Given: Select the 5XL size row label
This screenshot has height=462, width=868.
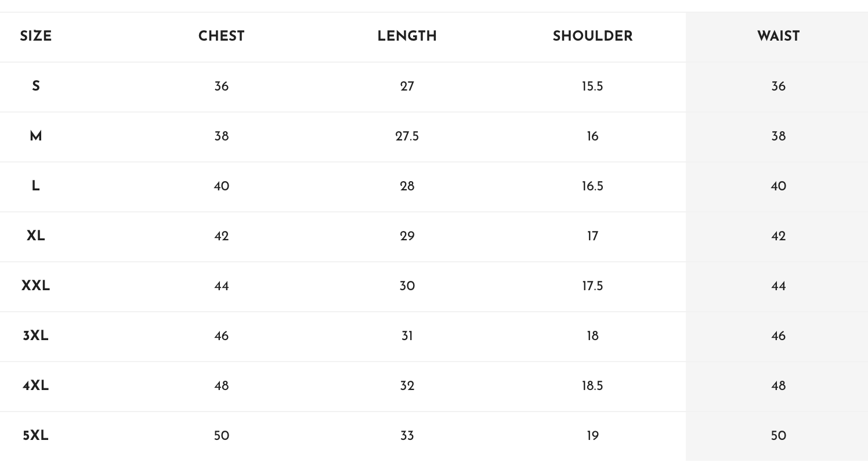Looking at the screenshot, I should tap(35, 436).
